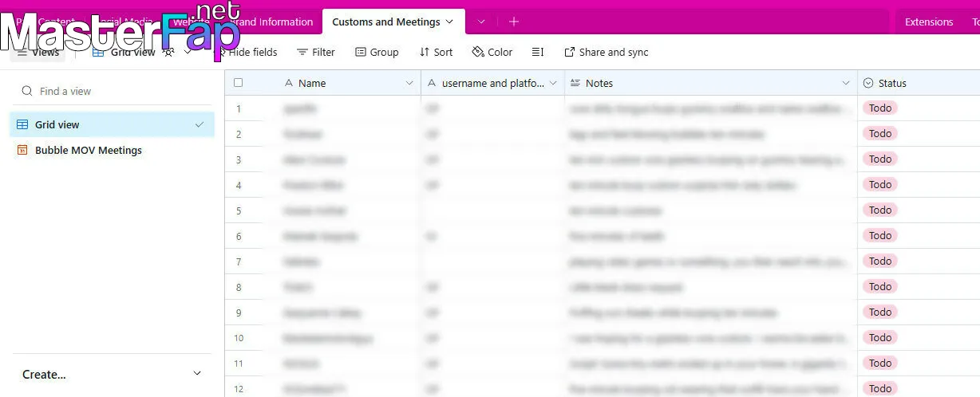Select the Todo status in row 9
Viewport: 980px width, 397px height.
[x=880, y=312]
